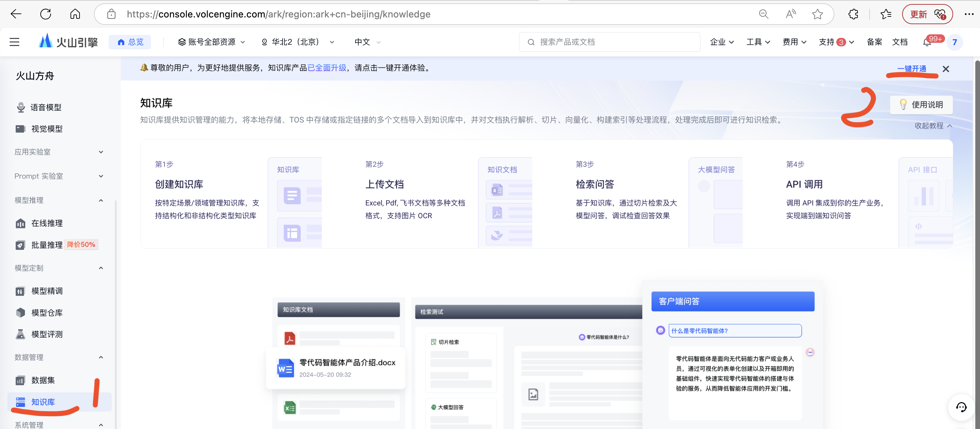Open the customer service headset chat
Image resolution: width=980 pixels, height=429 pixels.
point(961,407)
